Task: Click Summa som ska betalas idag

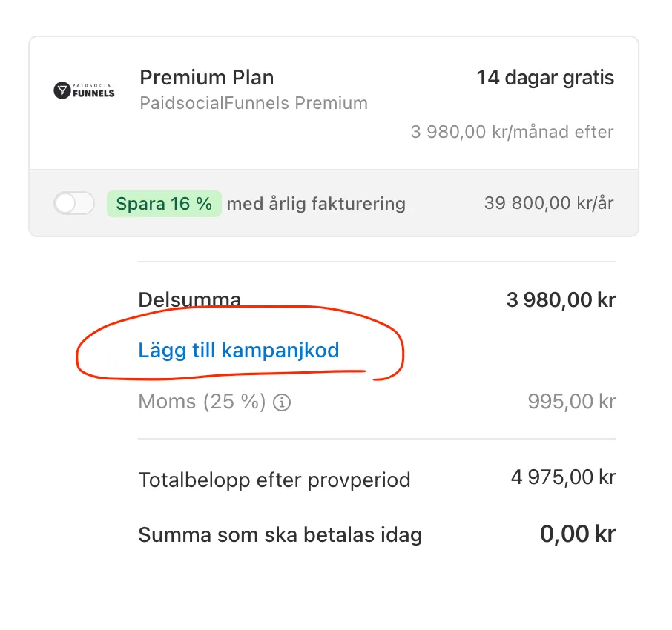Action: [x=280, y=535]
